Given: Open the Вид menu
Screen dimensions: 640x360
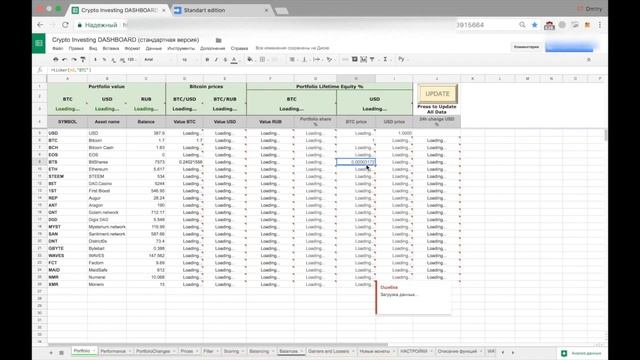Looking at the screenshot, I should pyautogui.click(x=93, y=48).
